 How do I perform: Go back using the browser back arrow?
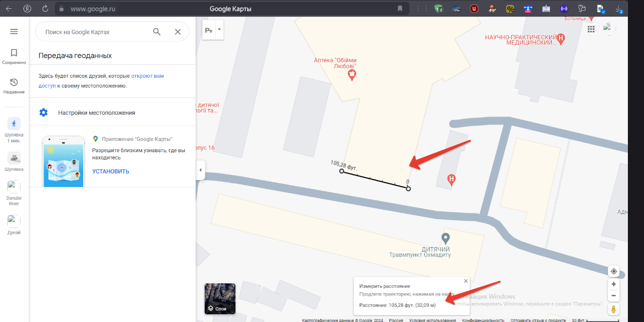click(x=9, y=9)
